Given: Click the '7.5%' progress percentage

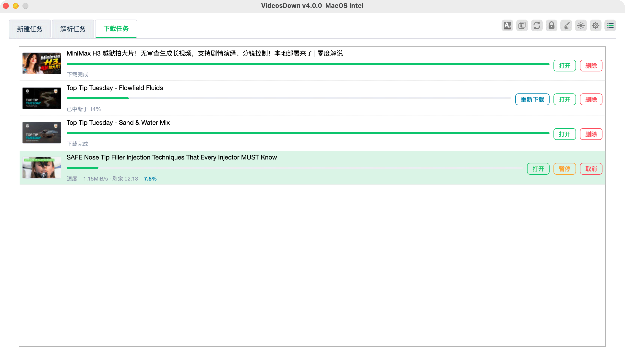Looking at the screenshot, I should pyautogui.click(x=150, y=179).
